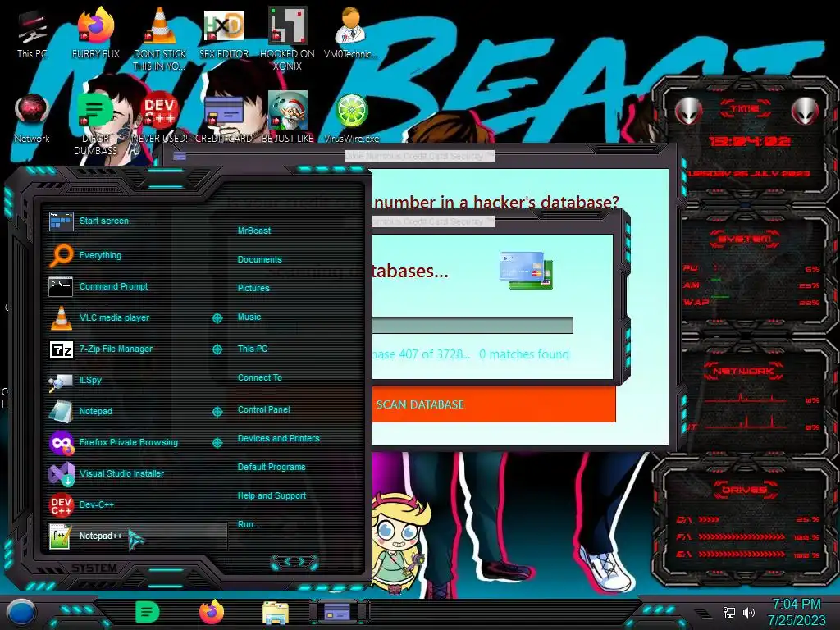Launch Everything search from start menu
Image resolution: width=840 pixels, height=630 pixels.
[137, 255]
